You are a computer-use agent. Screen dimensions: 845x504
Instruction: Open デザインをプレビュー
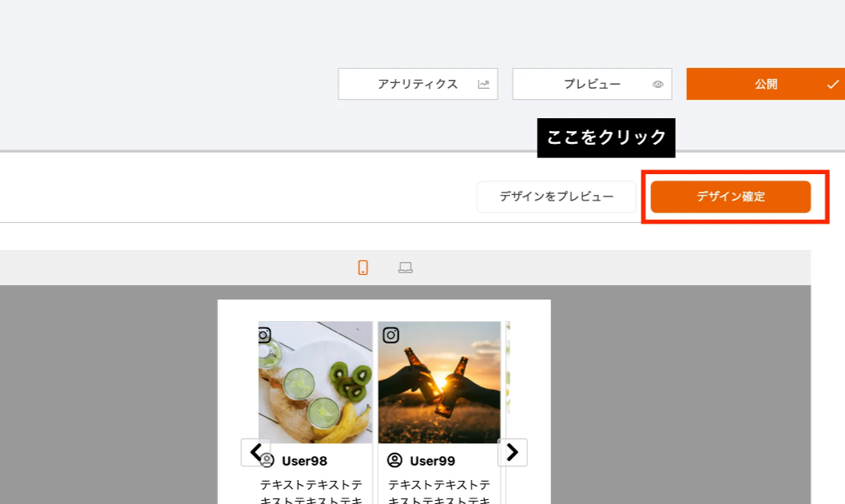pos(556,196)
